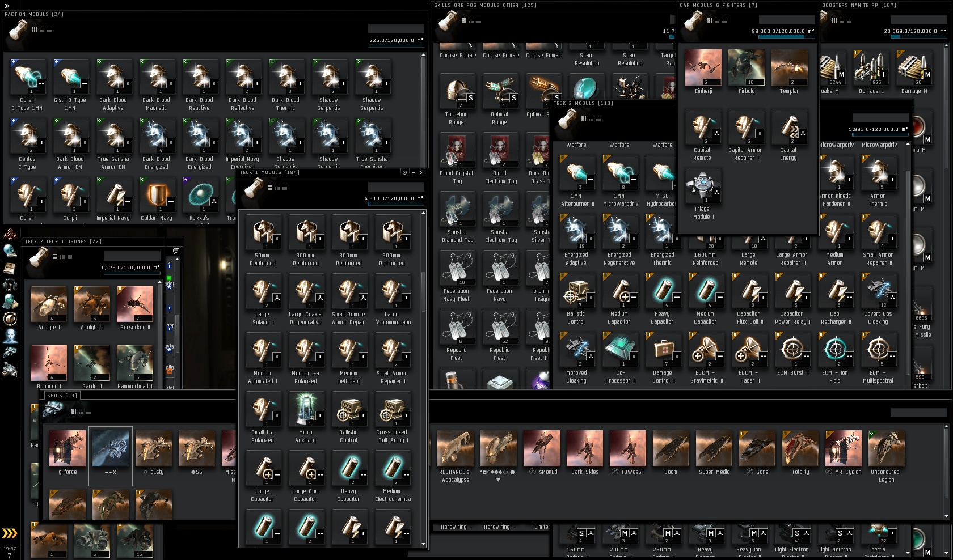Select the Cross-linked Bolt Array I icon
Screen dimensions: 953x560
point(393,409)
